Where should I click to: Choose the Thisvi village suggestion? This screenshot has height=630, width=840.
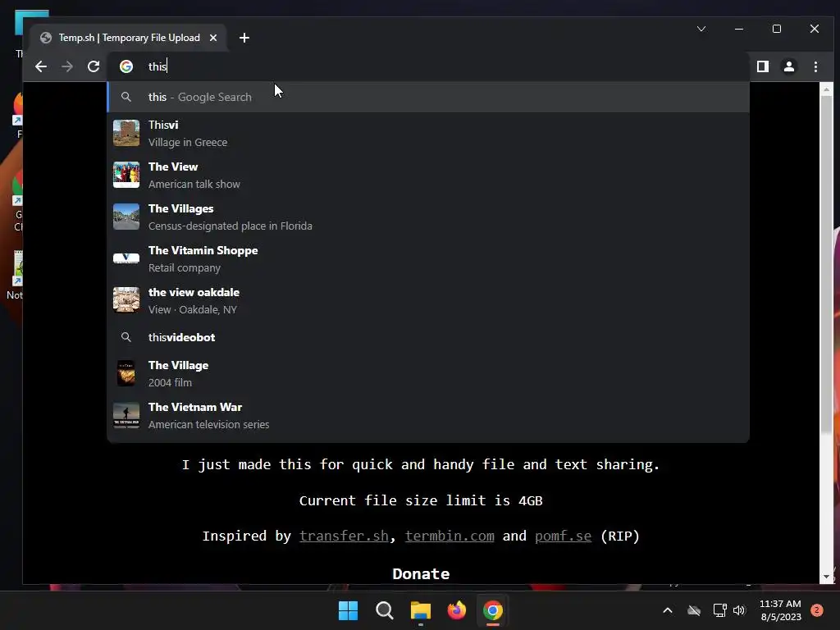(428, 134)
